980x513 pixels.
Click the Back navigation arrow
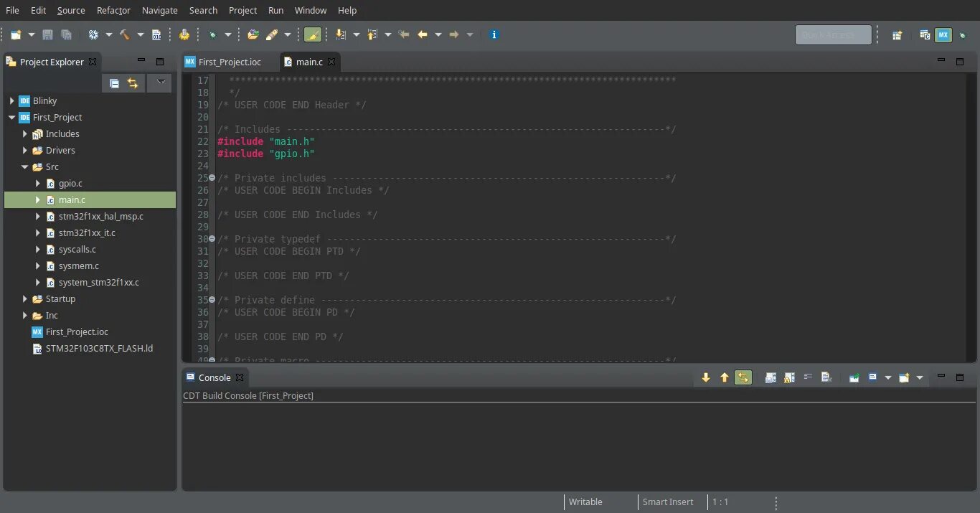pyautogui.click(x=423, y=34)
